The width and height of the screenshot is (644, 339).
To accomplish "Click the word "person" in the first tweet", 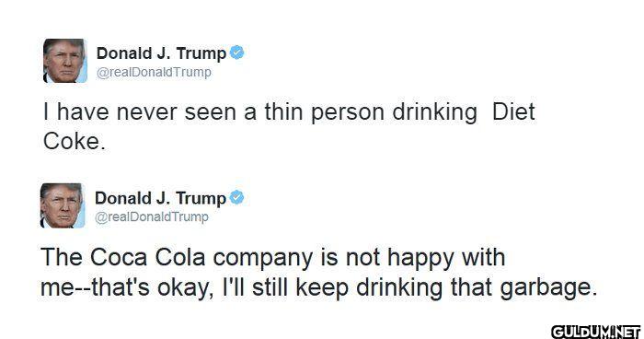I will coord(348,113).
